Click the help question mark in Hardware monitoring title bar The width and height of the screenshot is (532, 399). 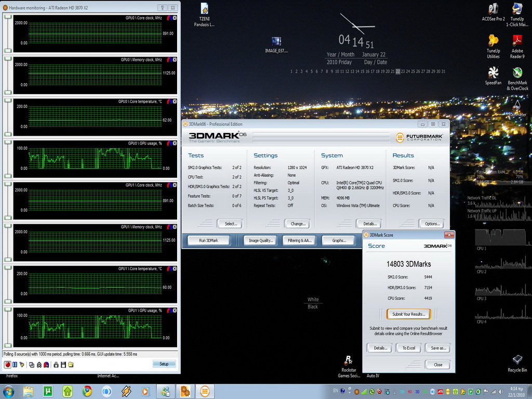(163, 7)
